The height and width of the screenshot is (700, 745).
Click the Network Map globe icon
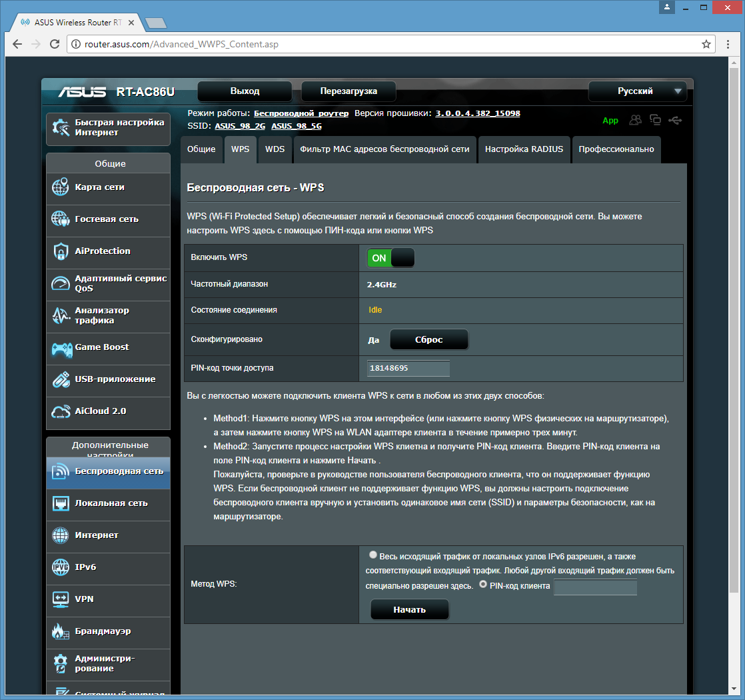(x=61, y=187)
